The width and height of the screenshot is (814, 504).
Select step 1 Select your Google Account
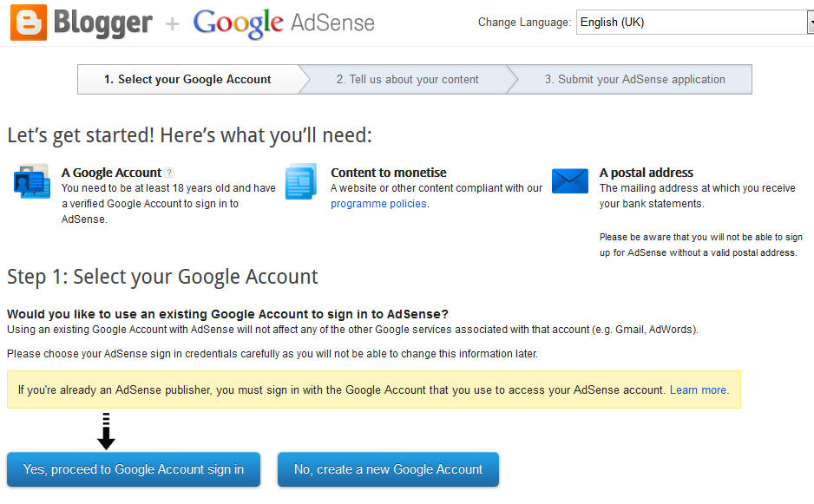click(187, 79)
